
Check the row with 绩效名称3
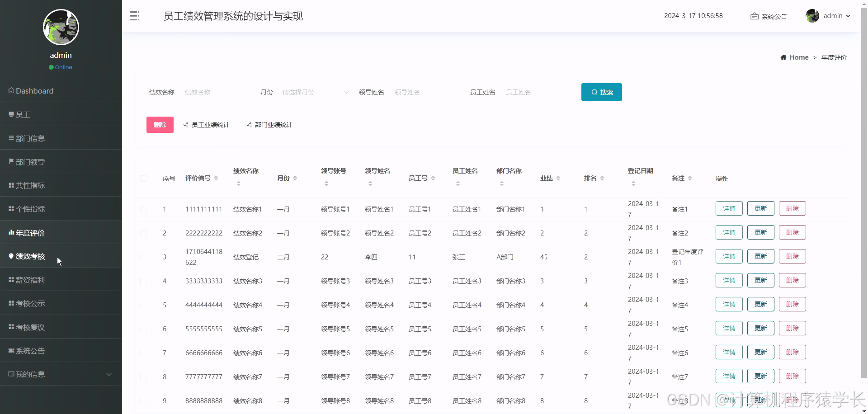pos(143,281)
